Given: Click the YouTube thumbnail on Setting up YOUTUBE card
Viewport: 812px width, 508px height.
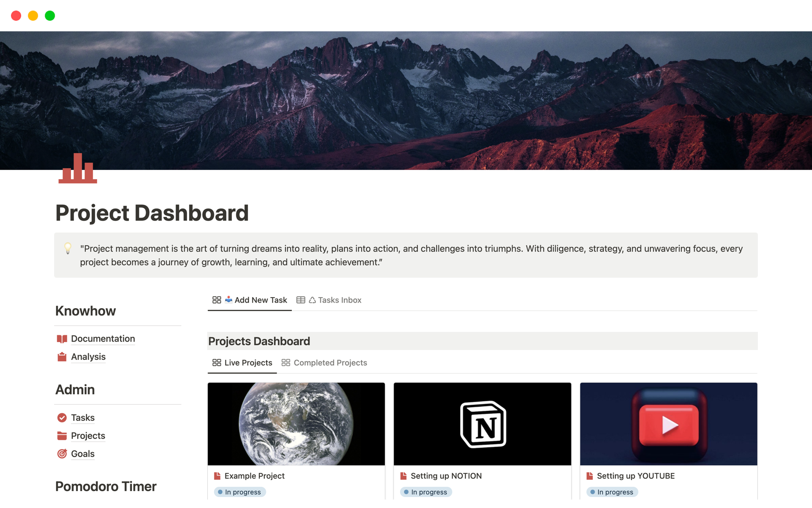Looking at the screenshot, I should [x=668, y=424].
